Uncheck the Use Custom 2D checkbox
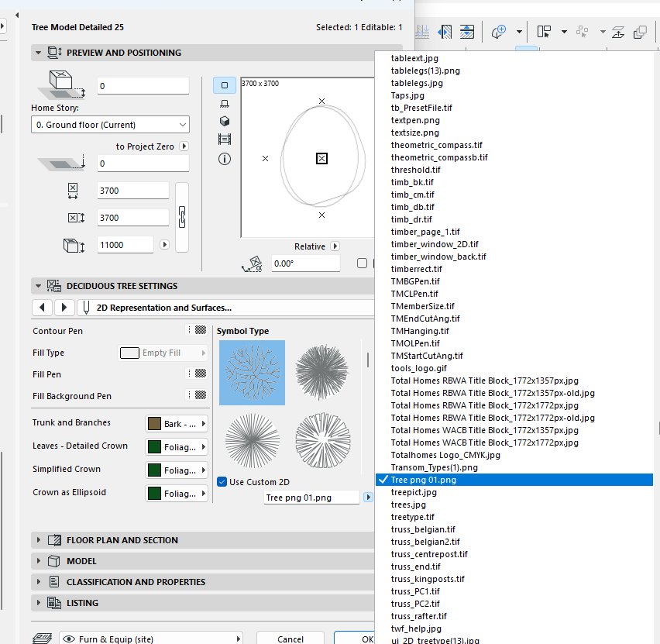Screen dimensions: 660x644 click(x=222, y=482)
